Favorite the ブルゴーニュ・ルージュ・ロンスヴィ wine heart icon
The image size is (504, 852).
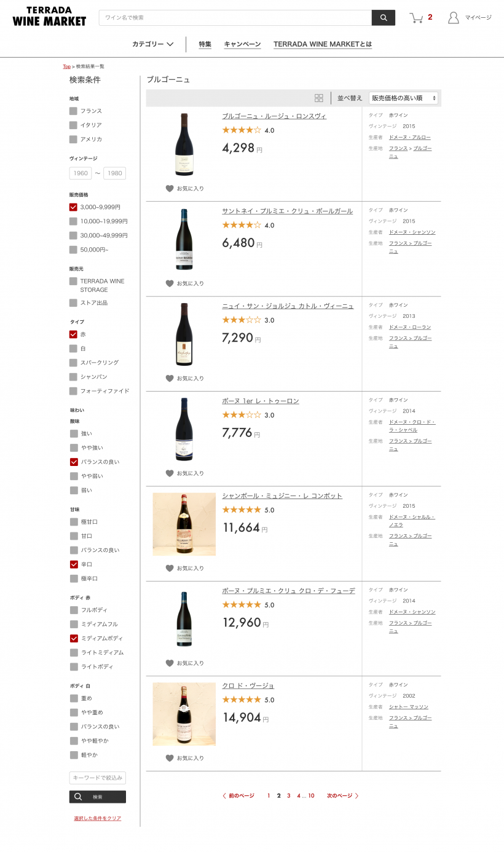coord(170,189)
